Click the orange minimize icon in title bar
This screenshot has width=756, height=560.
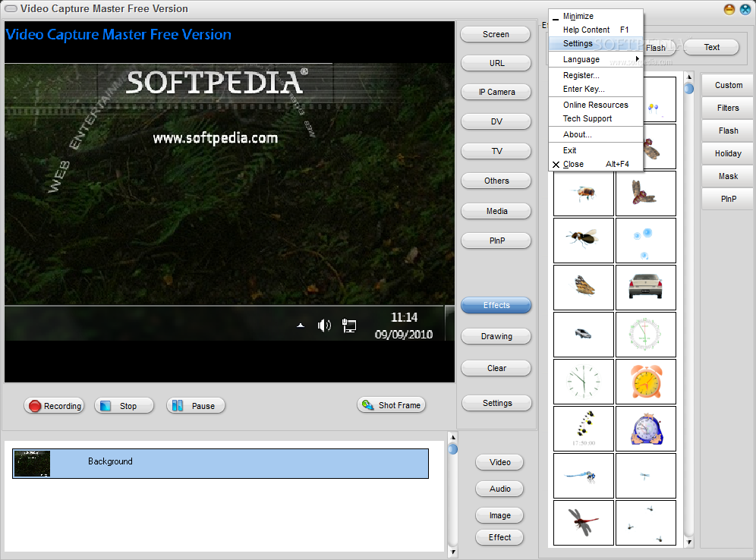(729, 9)
